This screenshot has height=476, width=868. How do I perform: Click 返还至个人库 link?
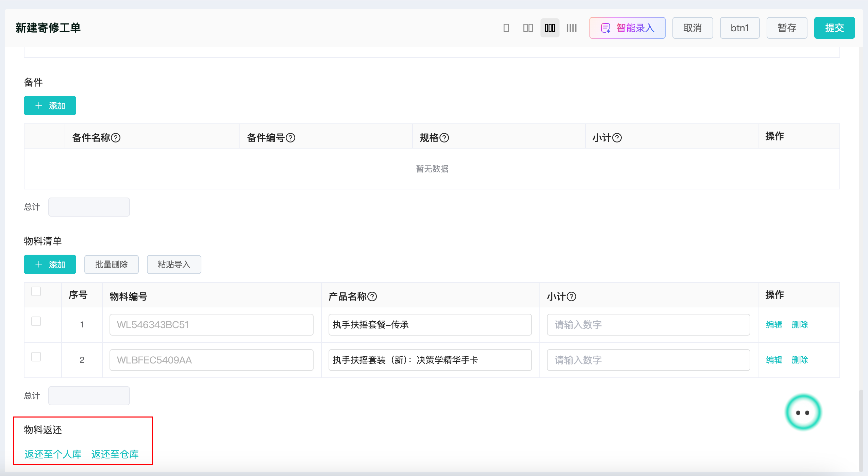point(53,454)
